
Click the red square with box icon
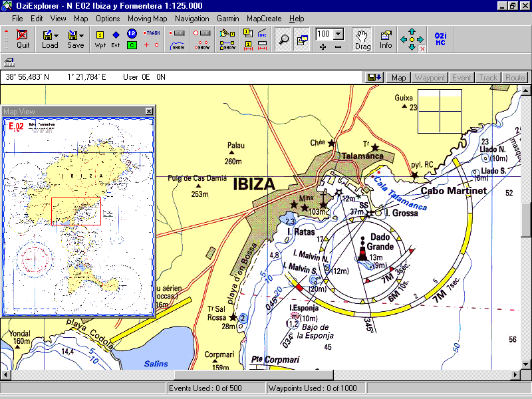(x=177, y=33)
